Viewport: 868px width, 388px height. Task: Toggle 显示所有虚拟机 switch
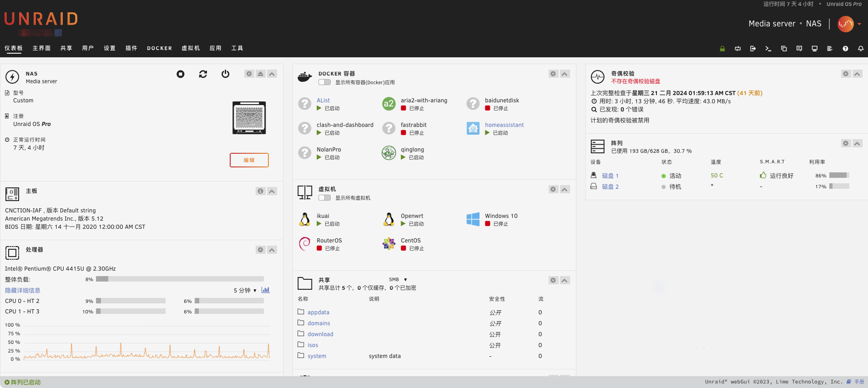coord(324,198)
